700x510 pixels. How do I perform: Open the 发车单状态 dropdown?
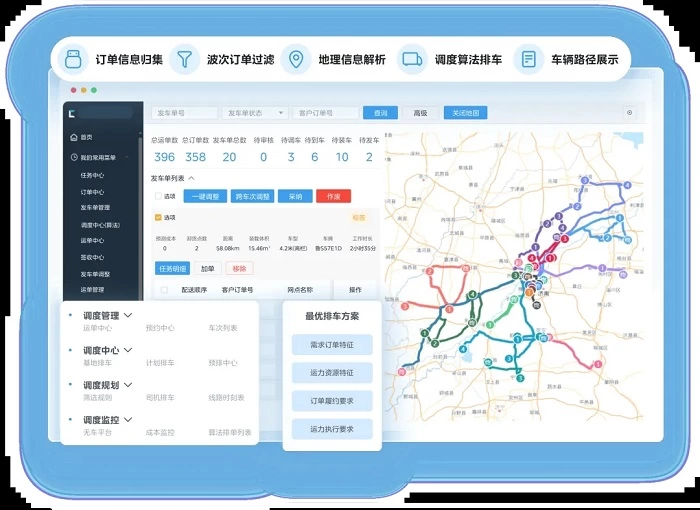(254, 113)
